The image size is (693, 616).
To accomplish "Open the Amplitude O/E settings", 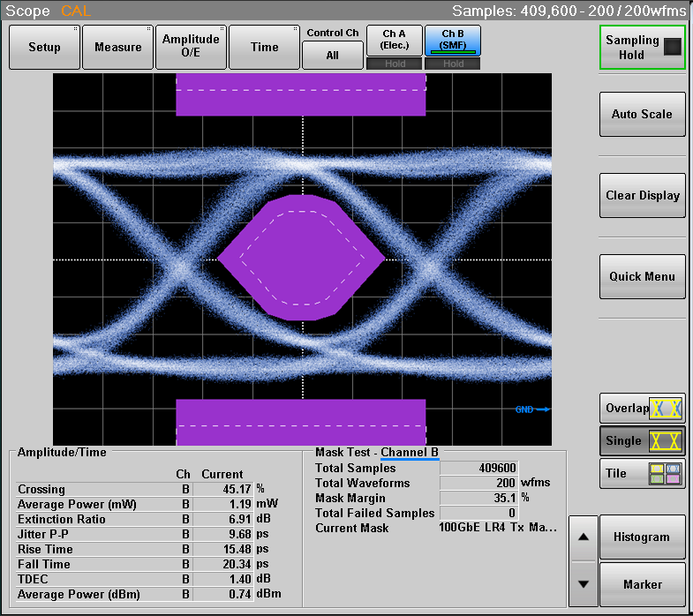I will click(191, 47).
